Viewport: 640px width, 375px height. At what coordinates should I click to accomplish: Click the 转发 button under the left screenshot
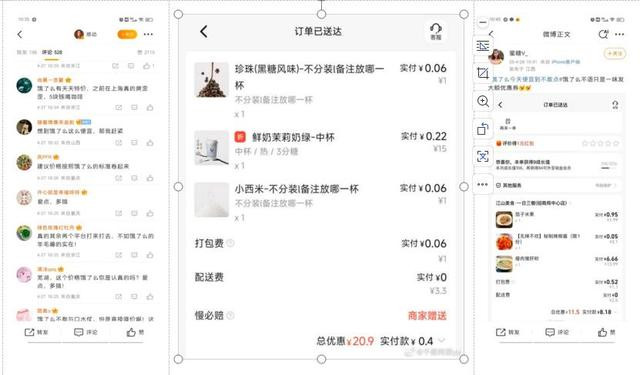coord(36,332)
